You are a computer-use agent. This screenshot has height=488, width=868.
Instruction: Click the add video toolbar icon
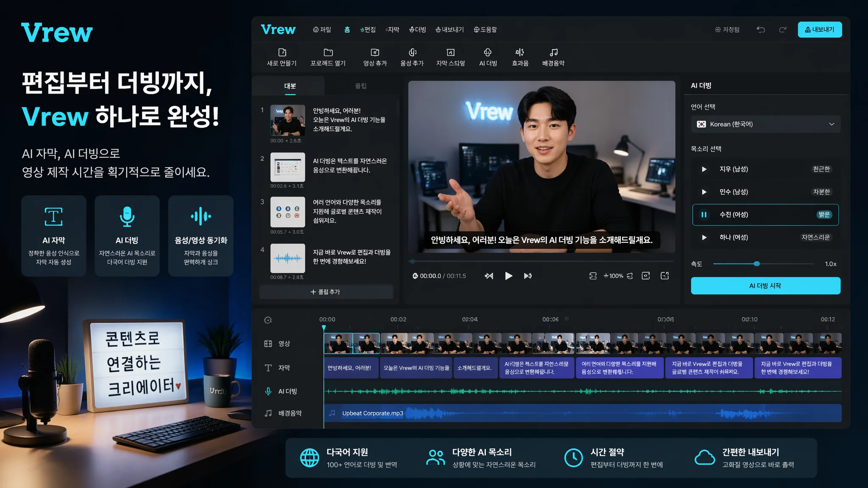click(x=375, y=53)
